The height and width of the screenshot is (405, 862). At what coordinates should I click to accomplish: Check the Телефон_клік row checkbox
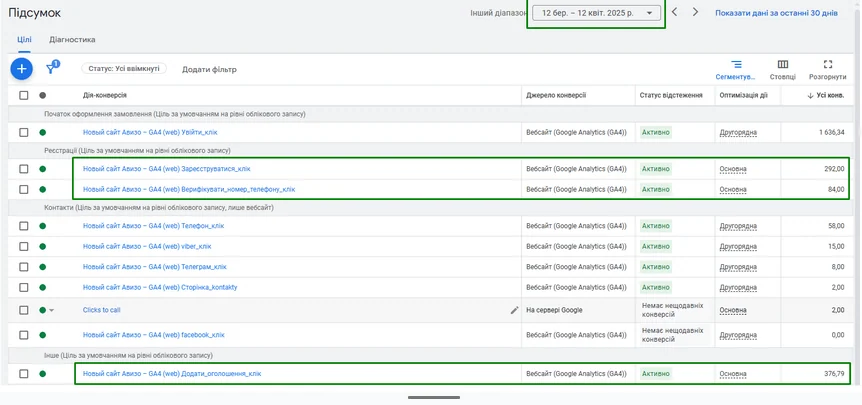point(24,226)
